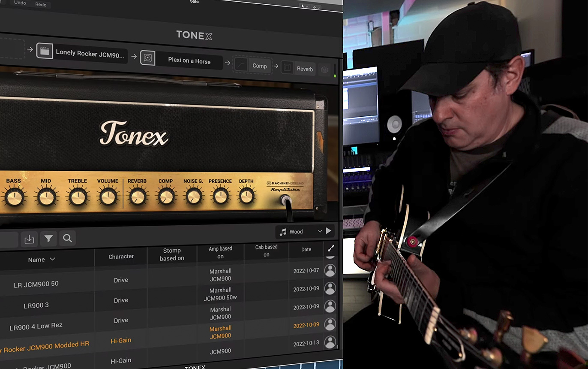Click the 3D cube icon next to Reverb
The image size is (588, 369).
[x=325, y=70]
